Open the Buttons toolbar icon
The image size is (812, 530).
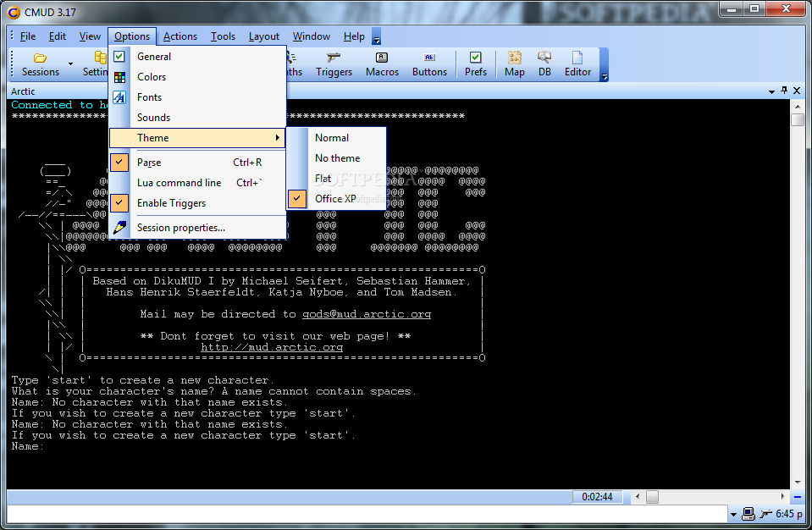pyautogui.click(x=429, y=64)
